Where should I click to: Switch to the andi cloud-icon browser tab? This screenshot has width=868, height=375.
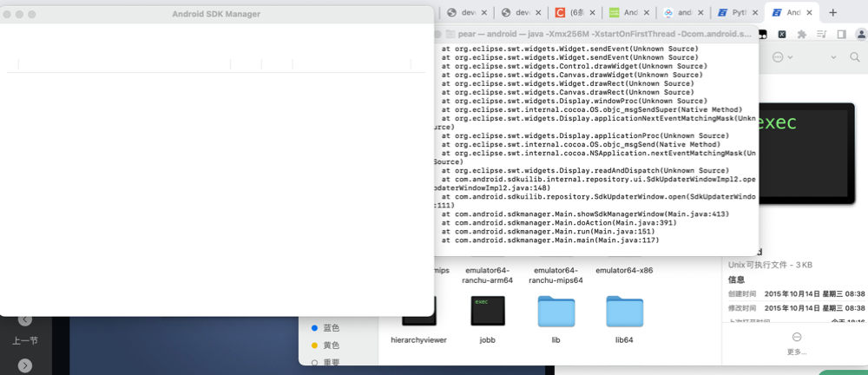coord(683,12)
